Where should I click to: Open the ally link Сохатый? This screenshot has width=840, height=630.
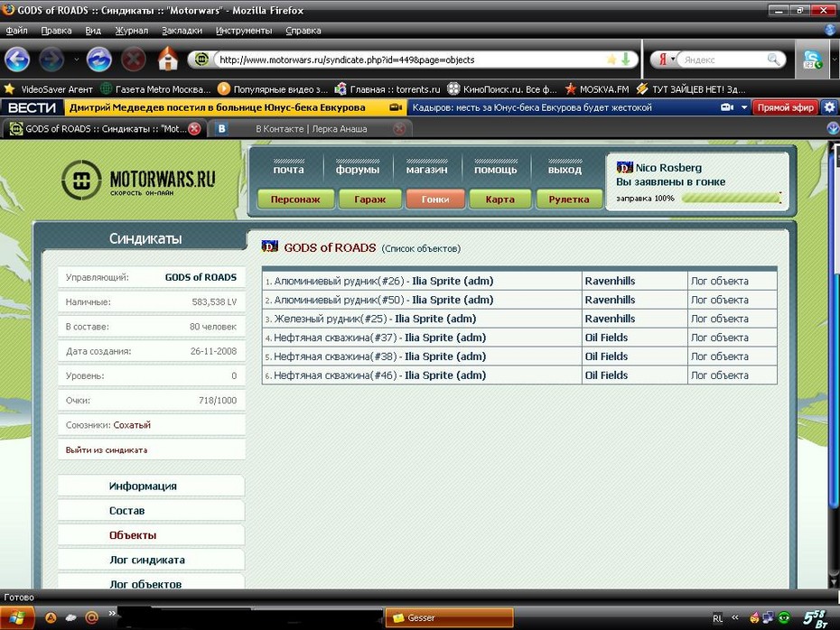coord(132,425)
